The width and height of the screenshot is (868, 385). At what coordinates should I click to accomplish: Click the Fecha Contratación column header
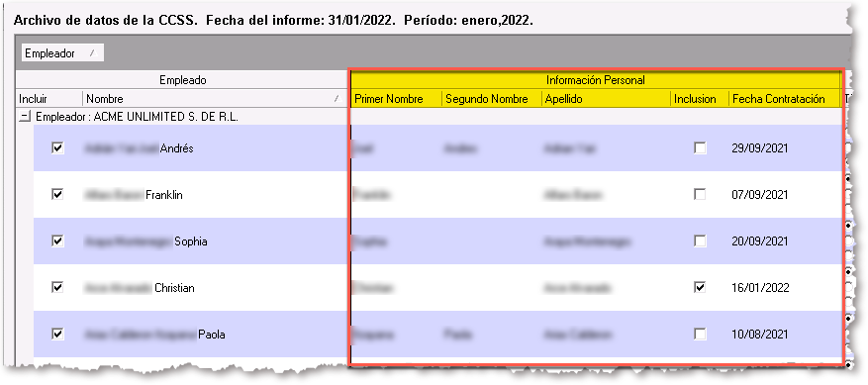tap(785, 99)
